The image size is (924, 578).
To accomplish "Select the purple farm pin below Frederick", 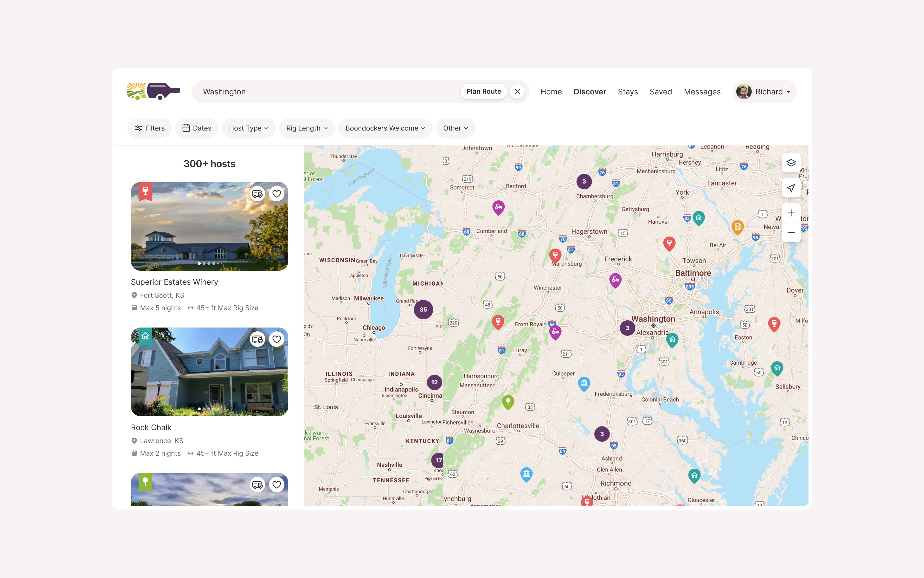I will (615, 280).
